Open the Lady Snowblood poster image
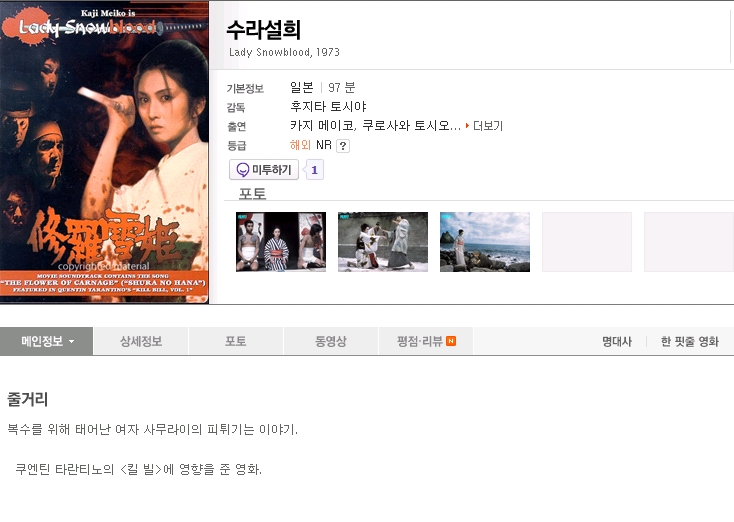 pos(104,153)
